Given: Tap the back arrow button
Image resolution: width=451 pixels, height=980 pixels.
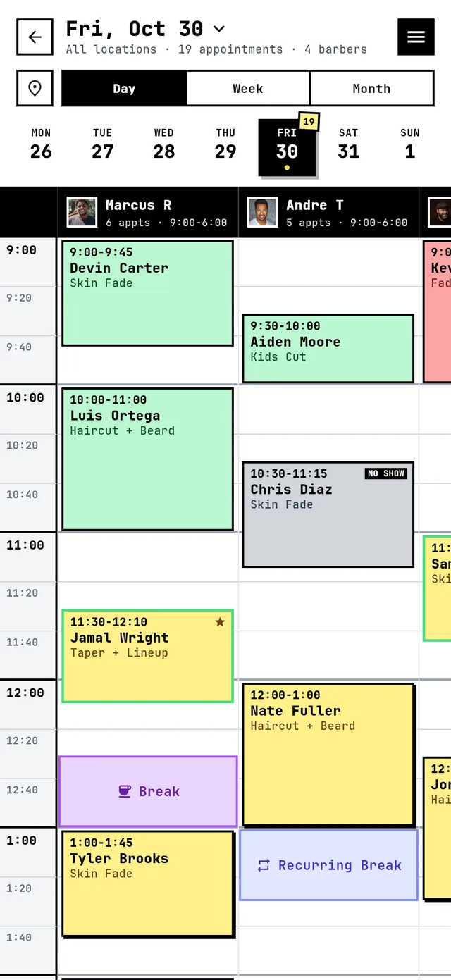Looking at the screenshot, I should click(x=35, y=37).
